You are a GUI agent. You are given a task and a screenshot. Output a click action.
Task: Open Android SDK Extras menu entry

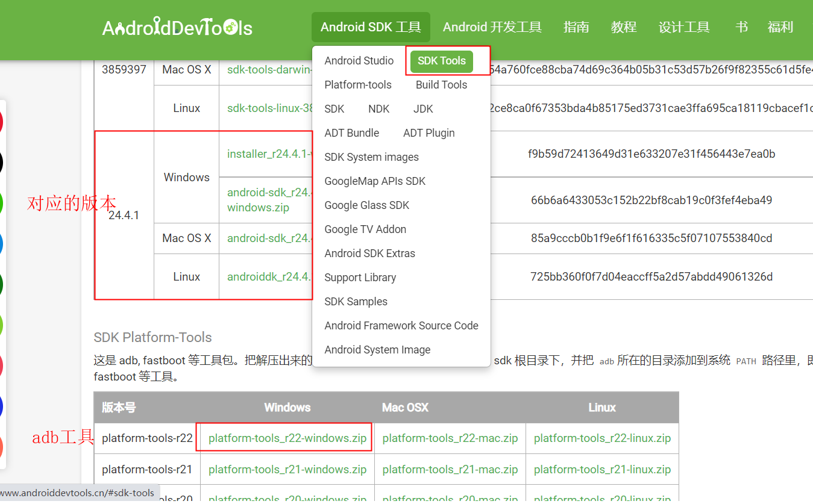coord(370,254)
